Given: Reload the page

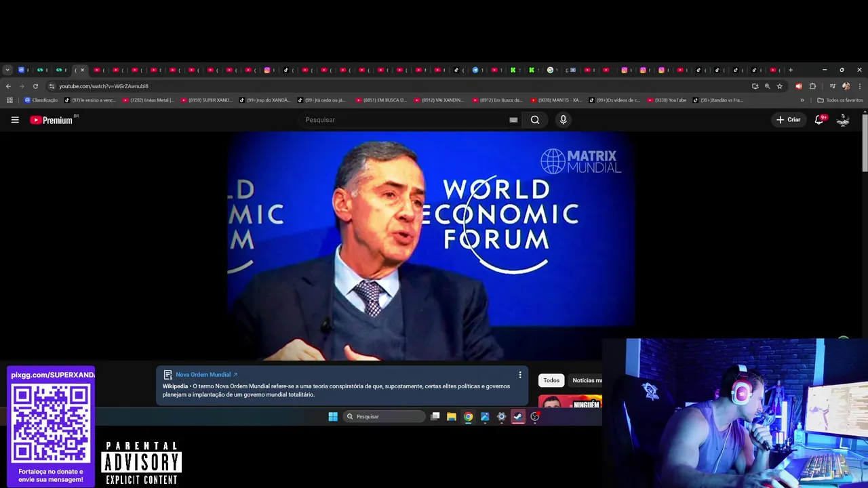Looking at the screenshot, I should [x=35, y=86].
